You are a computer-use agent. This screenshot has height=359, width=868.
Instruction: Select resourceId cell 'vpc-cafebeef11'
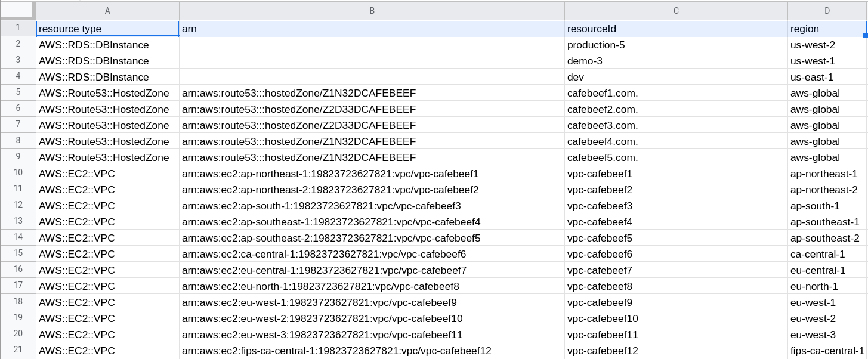pos(676,334)
